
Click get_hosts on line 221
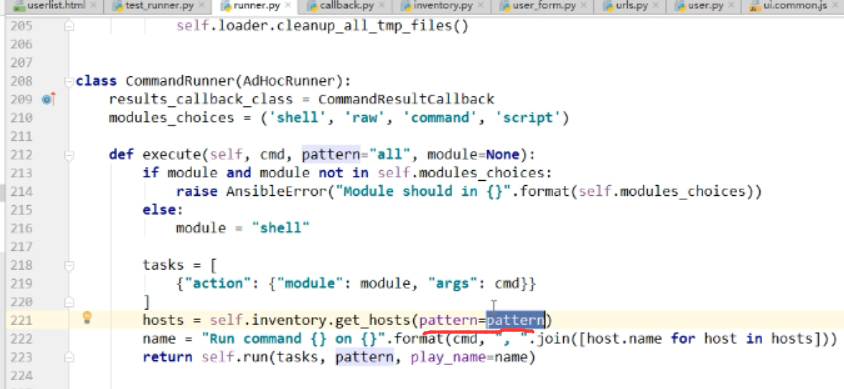tap(373, 320)
